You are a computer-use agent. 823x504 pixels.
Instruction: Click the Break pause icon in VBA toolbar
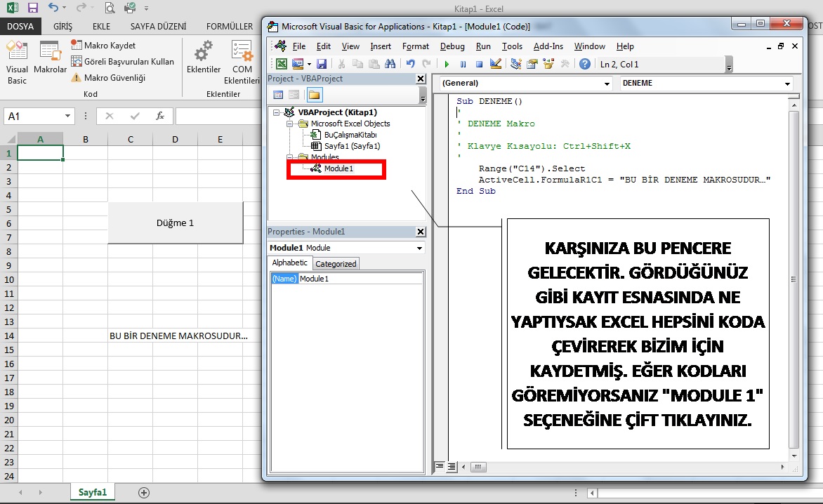pyautogui.click(x=463, y=64)
